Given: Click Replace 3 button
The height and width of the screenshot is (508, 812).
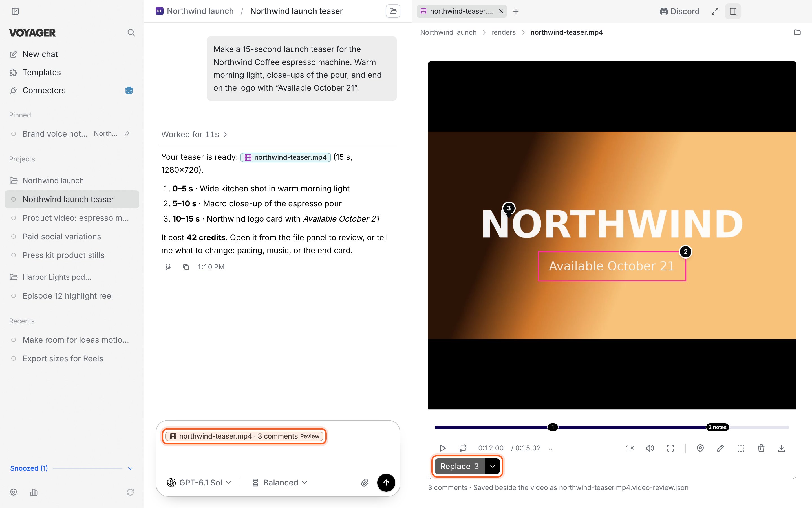Looking at the screenshot, I should click(x=459, y=466).
